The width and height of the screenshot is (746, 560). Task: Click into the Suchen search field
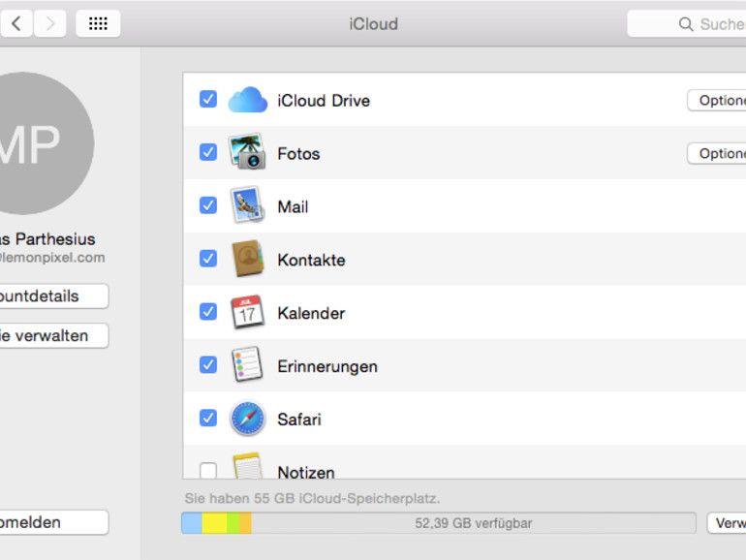click(687, 24)
